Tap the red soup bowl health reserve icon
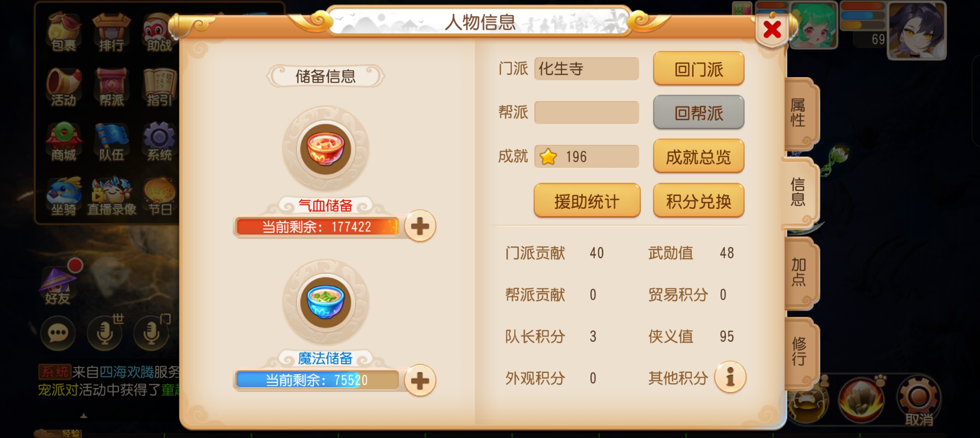 pos(326,149)
